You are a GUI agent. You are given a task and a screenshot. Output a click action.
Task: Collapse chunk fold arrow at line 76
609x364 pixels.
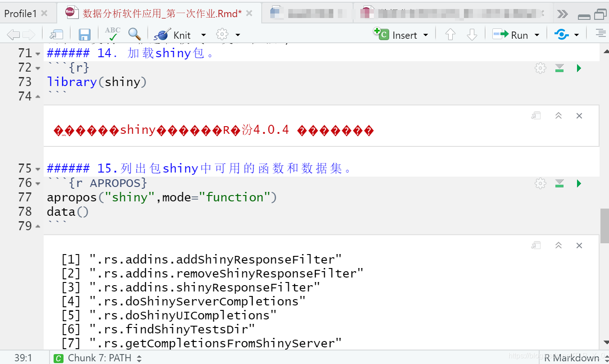click(38, 183)
